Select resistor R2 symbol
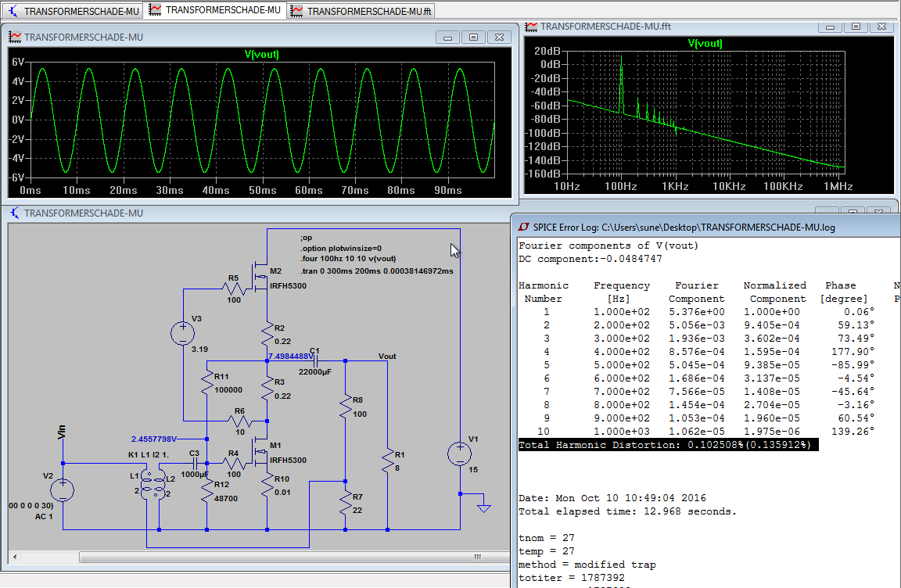This screenshot has height=588, width=901. [267, 334]
